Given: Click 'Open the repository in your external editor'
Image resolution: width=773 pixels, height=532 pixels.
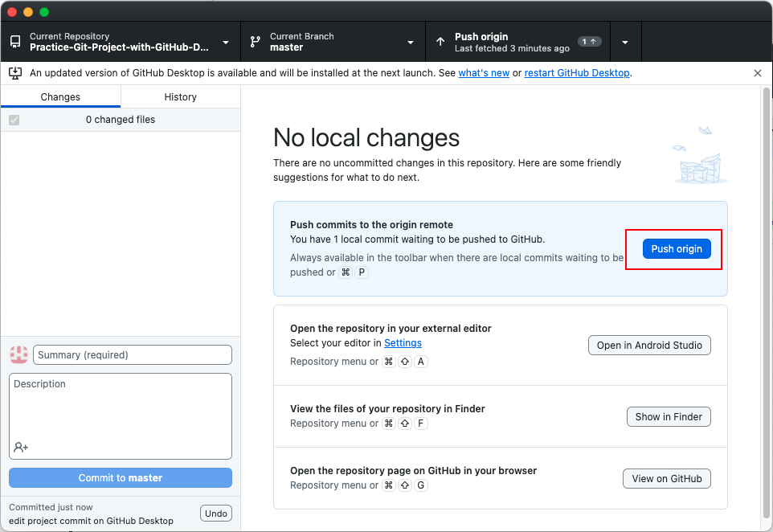Looking at the screenshot, I should [x=391, y=329].
